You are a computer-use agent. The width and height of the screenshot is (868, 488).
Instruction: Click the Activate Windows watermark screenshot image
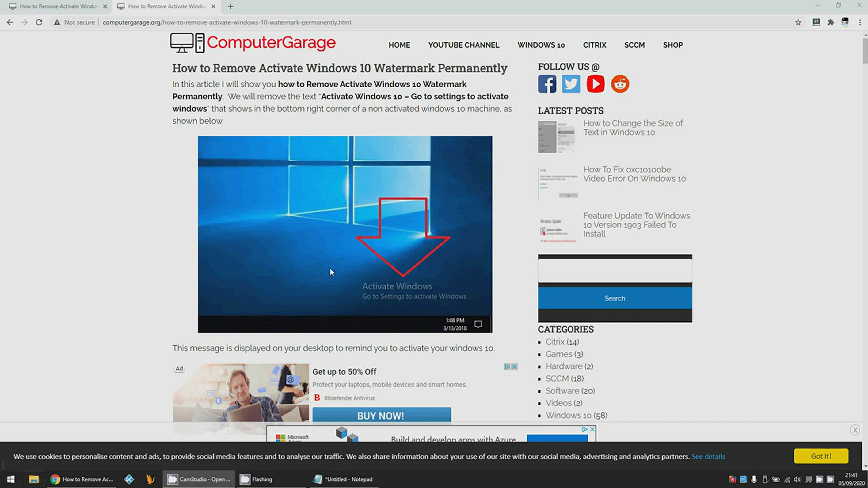coord(345,235)
